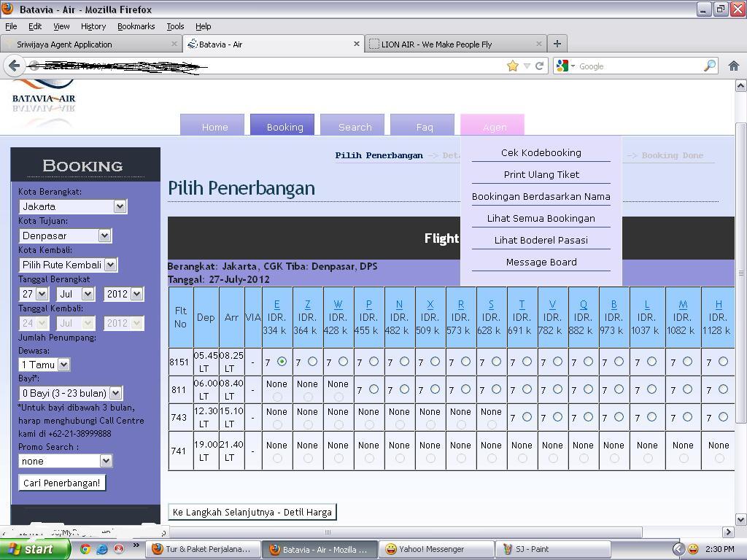
Task: Select class Z fare for flight 8151
Action: pyautogui.click(x=312, y=362)
